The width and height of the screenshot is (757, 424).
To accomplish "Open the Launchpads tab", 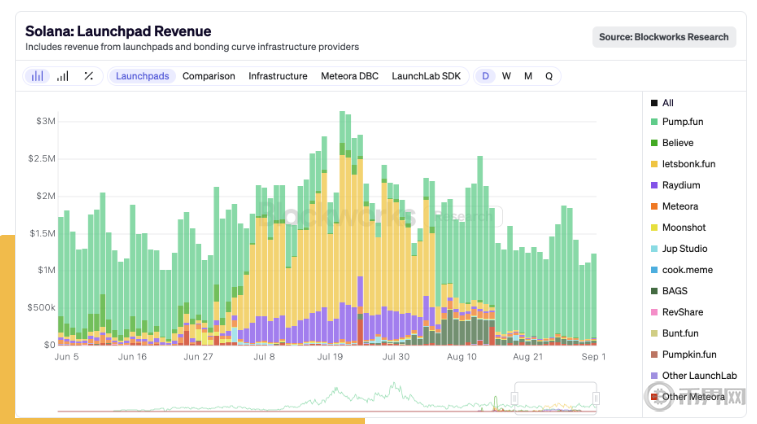I will pyautogui.click(x=143, y=76).
